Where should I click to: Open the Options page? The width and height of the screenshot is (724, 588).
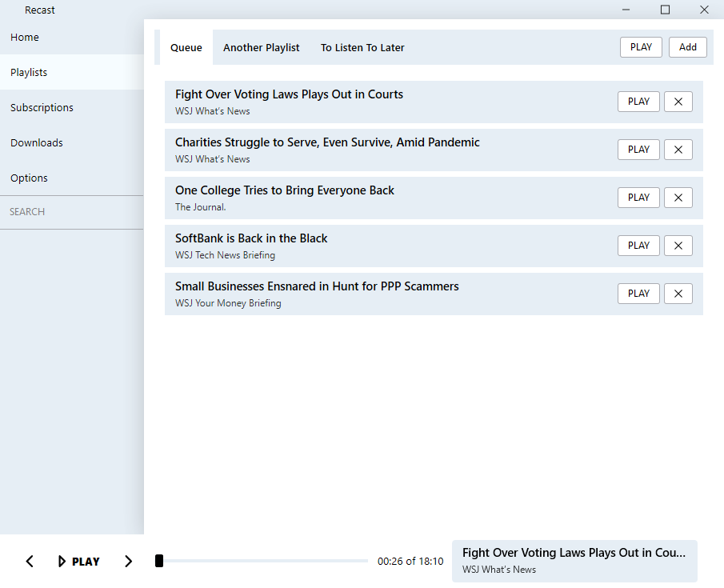(28, 178)
